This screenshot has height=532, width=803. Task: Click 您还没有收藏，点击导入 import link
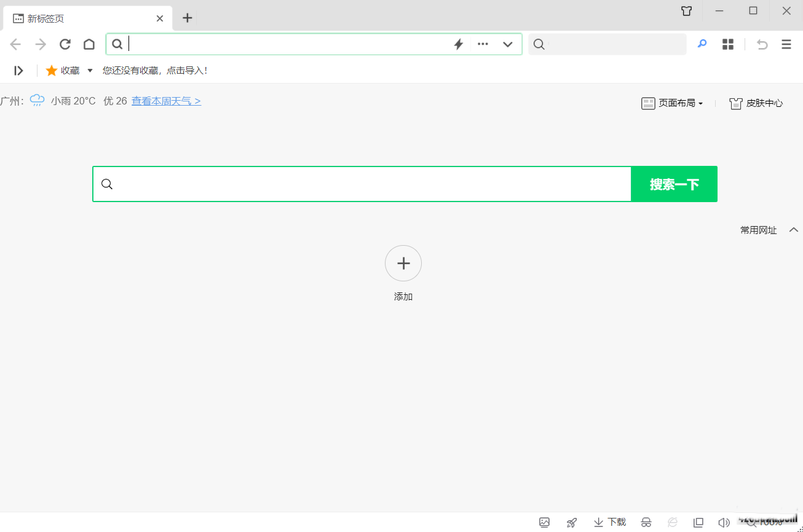point(155,71)
